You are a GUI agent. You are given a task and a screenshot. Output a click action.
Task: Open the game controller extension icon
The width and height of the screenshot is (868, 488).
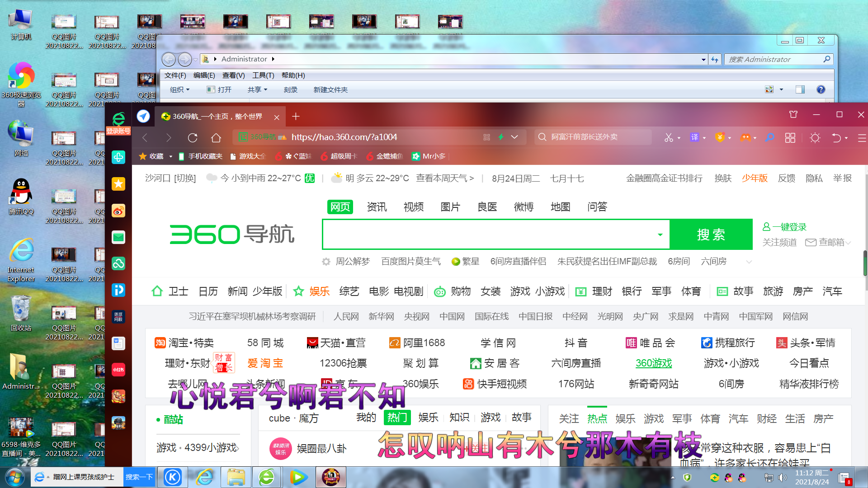tap(745, 137)
